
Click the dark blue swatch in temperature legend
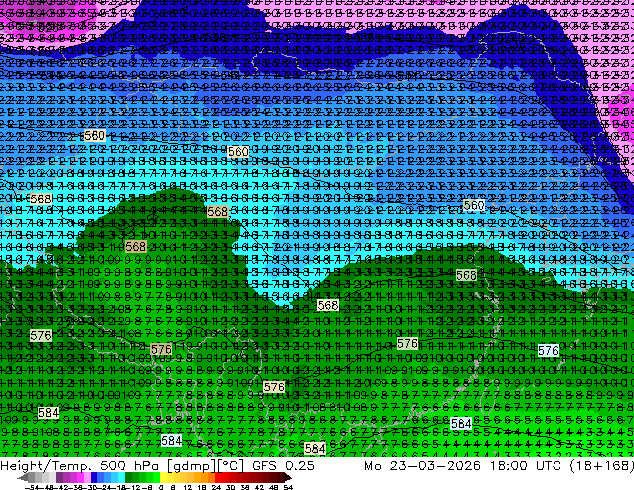click(94, 477)
